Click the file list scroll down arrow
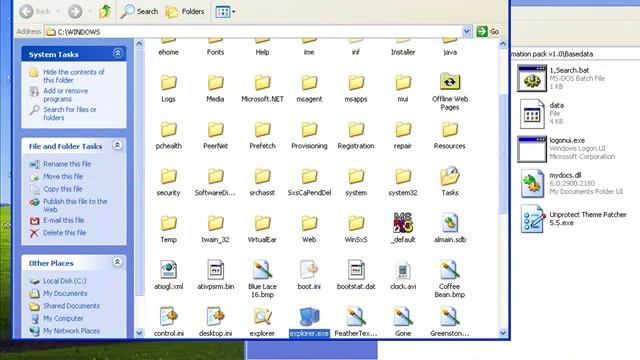 pyautogui.click(x=503, y=333)
